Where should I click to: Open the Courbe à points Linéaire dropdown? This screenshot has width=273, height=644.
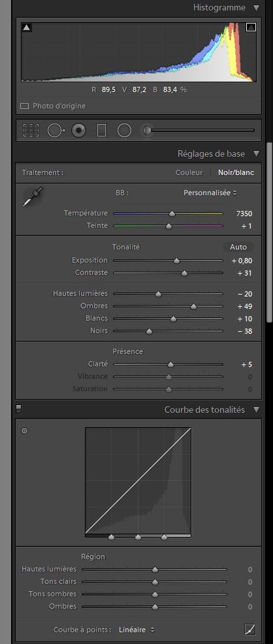[136, 629]
